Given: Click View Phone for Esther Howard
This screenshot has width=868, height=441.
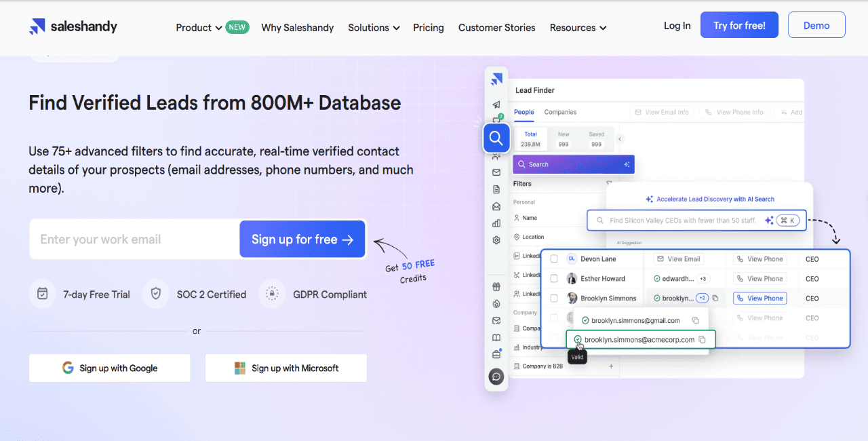Looking at the screenshot, I should (759, 278).
